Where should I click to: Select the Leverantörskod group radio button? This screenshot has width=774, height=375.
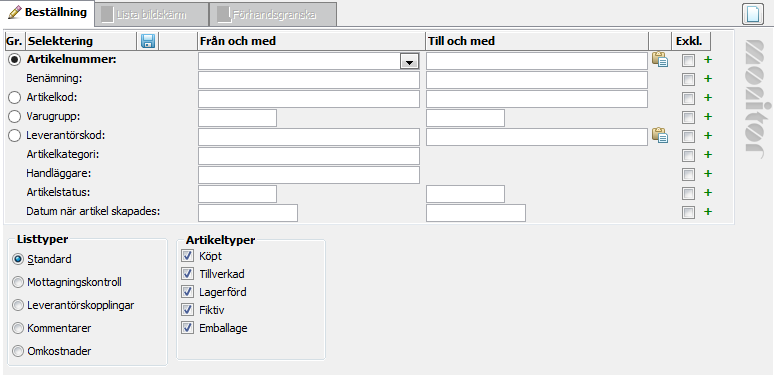[x=15, y=136]
